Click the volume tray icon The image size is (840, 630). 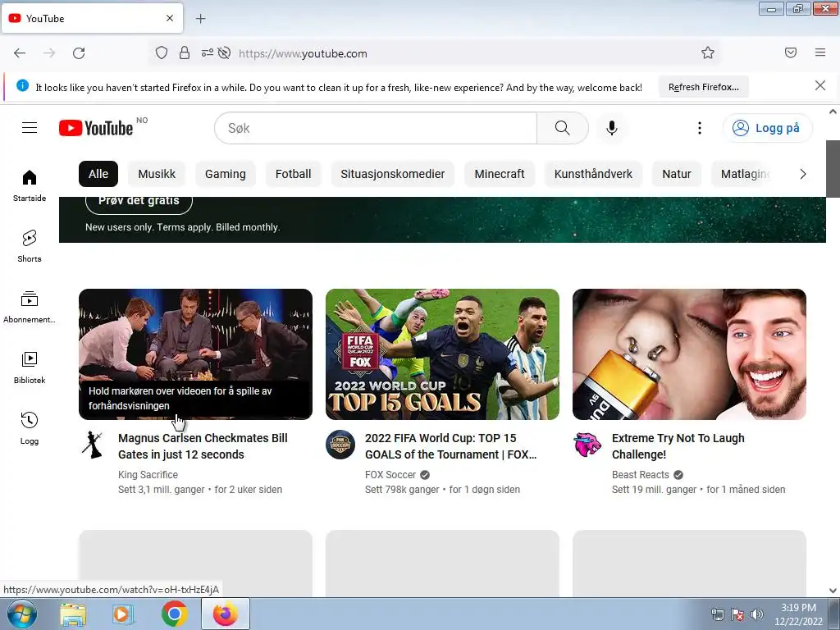[756, 614]
